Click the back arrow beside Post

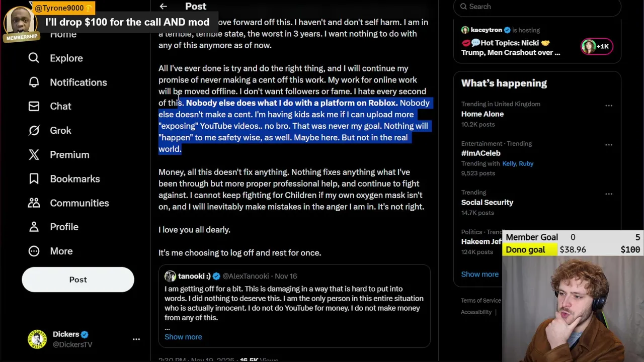[x=163, y=7]
